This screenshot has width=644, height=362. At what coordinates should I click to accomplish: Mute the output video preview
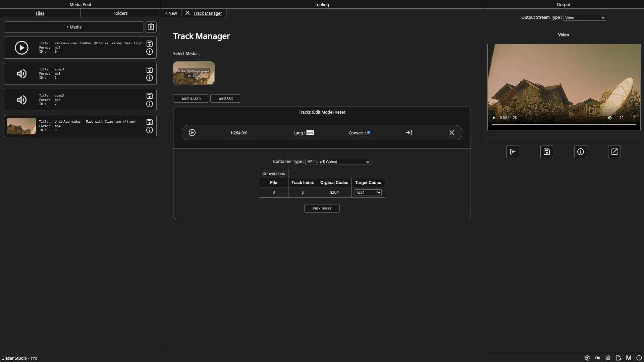pos(609,118)
